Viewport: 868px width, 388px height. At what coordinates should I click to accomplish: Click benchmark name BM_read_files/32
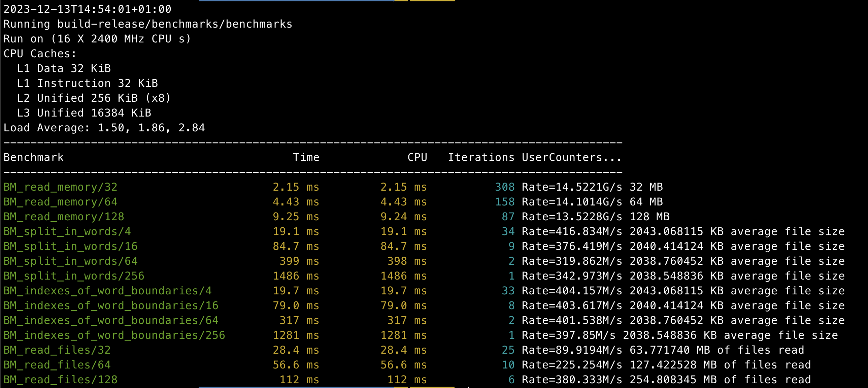57,350
